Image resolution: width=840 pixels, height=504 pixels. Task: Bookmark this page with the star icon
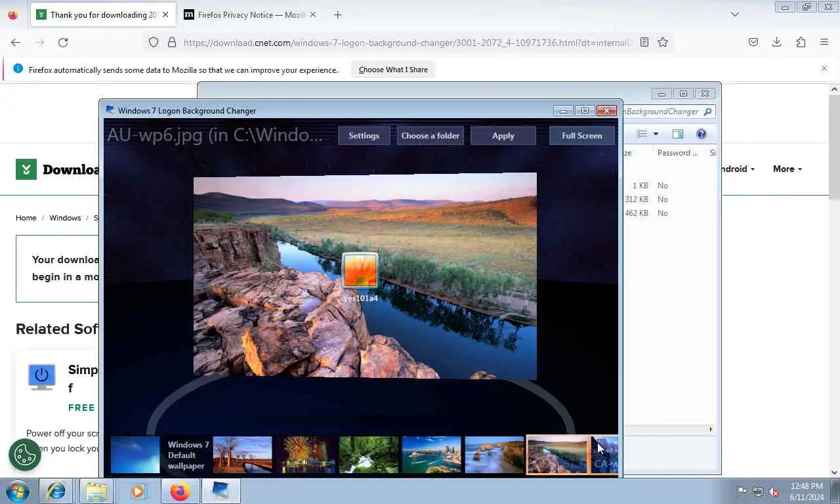pyautogui.click(x=663, y=42)
